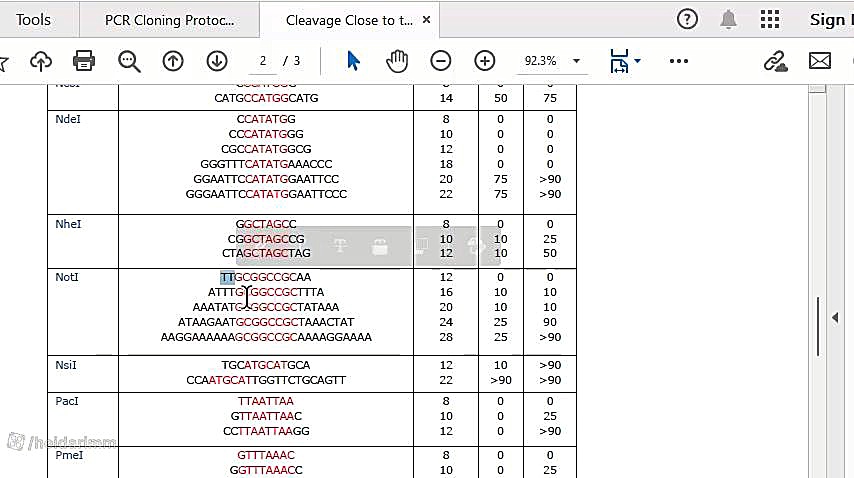The image size is (854, 478).
Task: Print the document
Action: point(84,61)
